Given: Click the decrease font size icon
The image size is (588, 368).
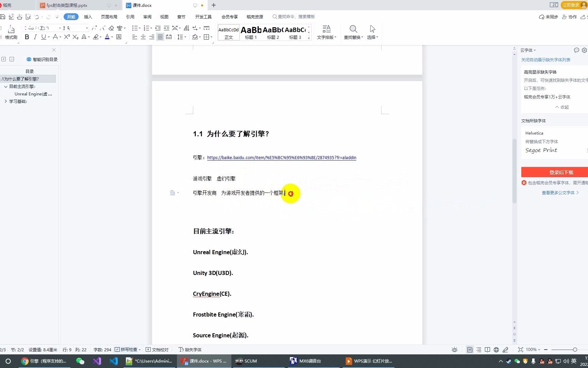Looking at the screenshot, I should (x=102, y=28).
